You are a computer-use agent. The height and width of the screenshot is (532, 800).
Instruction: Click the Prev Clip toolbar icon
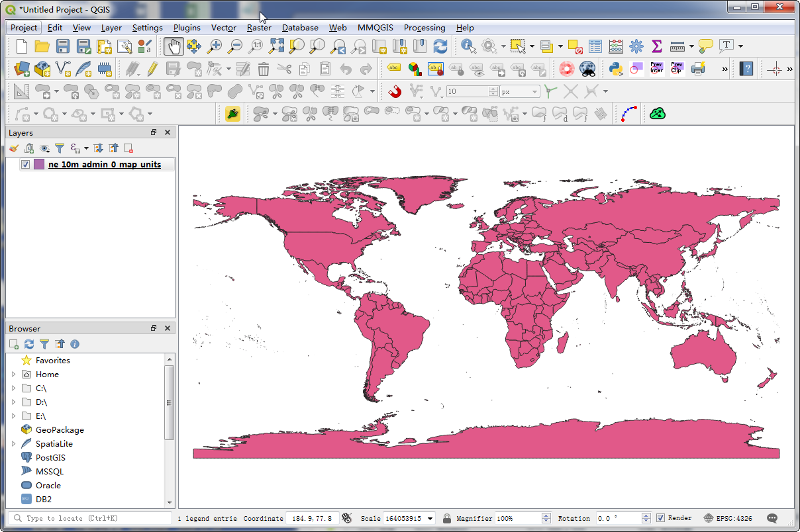click(677, 68)
